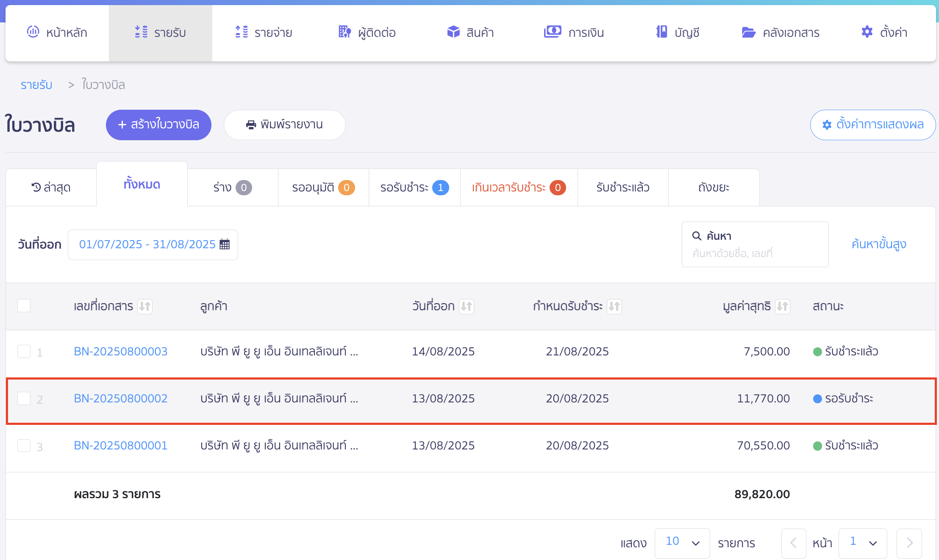Click the สินค้า product box icon
The width and height of the screenshot is (939, 560).
coord(453,32)
